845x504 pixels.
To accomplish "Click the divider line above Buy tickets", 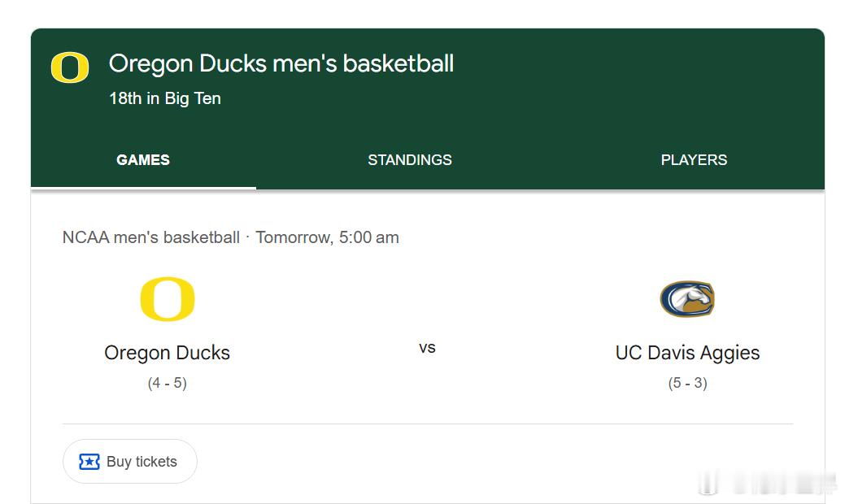I will [427, 424].
